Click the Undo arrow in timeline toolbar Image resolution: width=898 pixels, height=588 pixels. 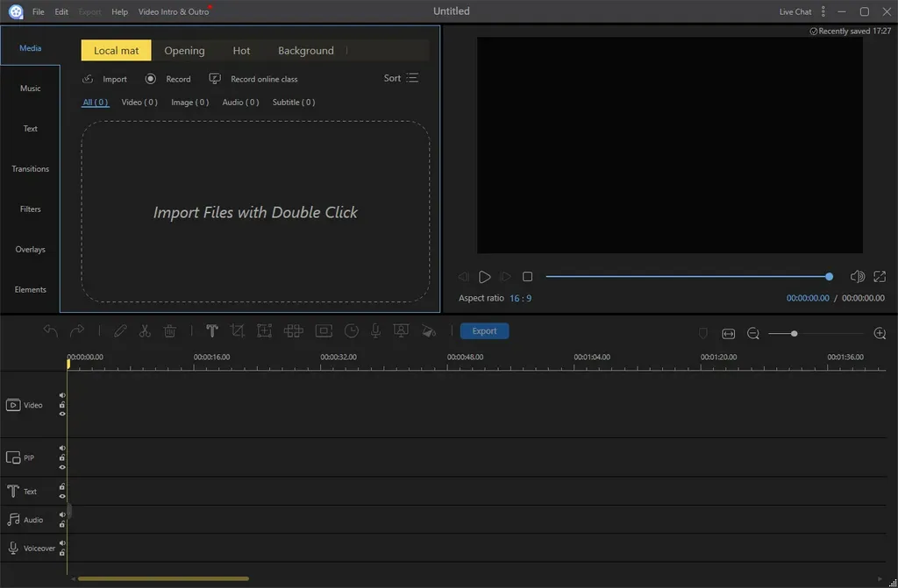[50, 331]
